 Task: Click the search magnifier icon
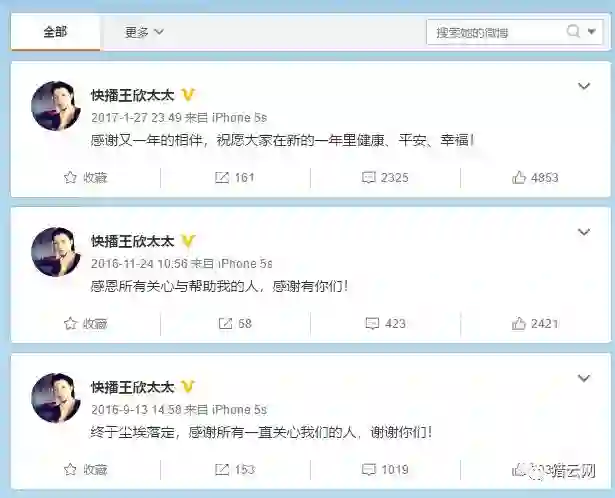(573, 31)
